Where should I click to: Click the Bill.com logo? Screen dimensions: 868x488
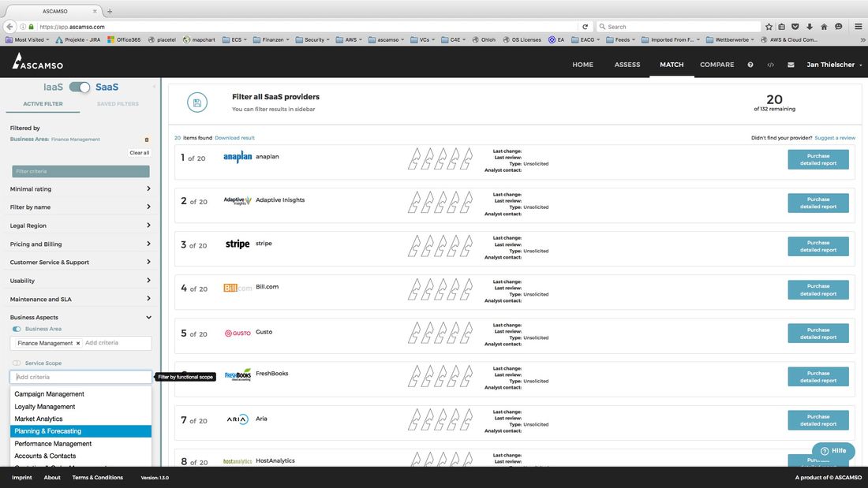pyautogui.click(x=238, y=288)
